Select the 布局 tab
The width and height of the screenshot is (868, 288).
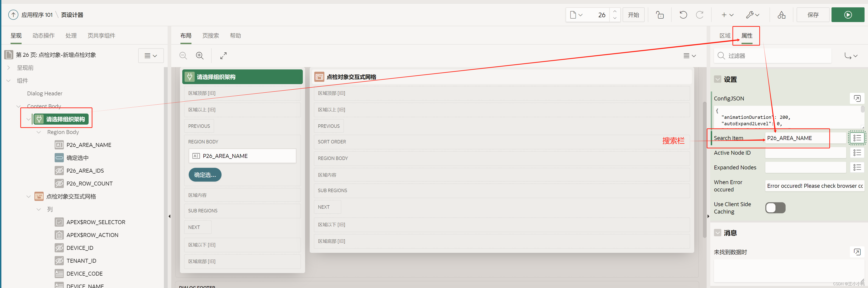[x=186, y=35]
